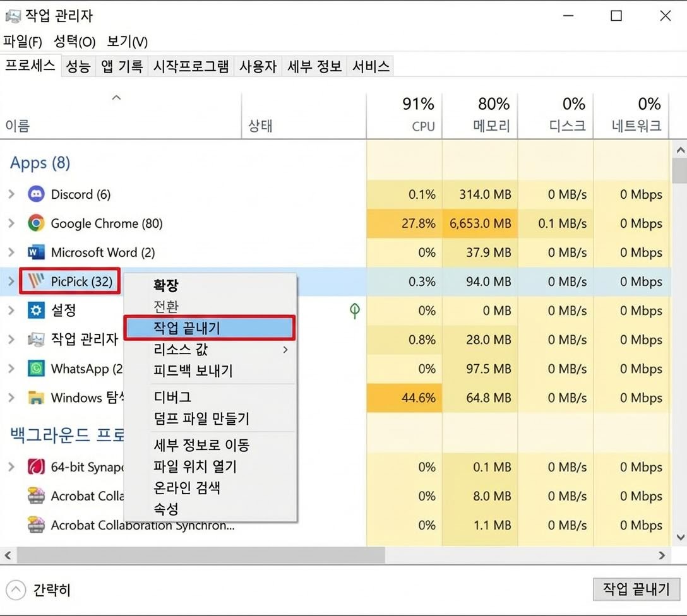
Task: Expand the Microsoft Word process group
Action: pyautogui.click(x=11, y=252)
